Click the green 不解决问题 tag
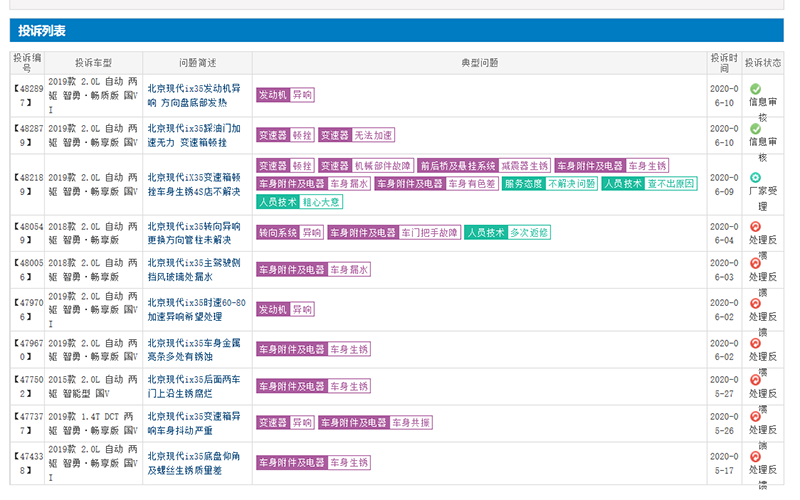Image resolution: width=800 pixels, height=500 pixels. (x=571, y=184)
